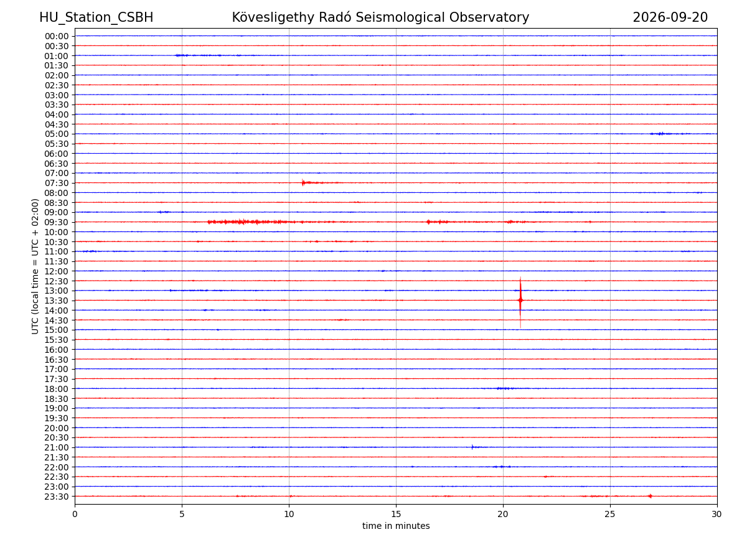The image size is (747, 560).
Task: Click the 22:00 blue trace activity
Action: tap(502, 467)
